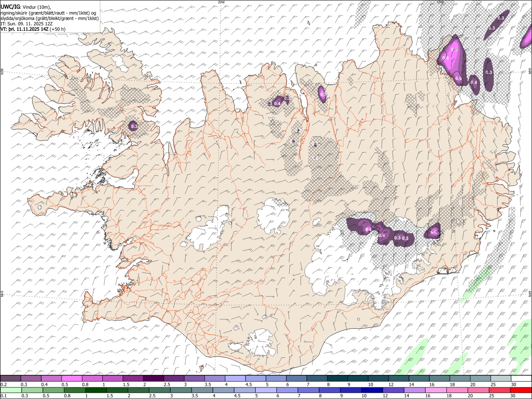Select the 'slydda/snjókoma (grátt/bleikt/grænt - mm/1klst)' line

49,18
